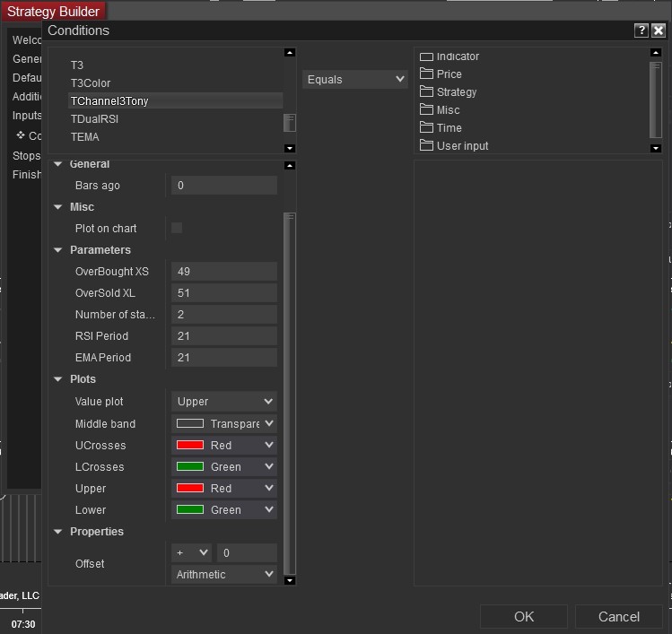The height and width of the screenshot is (634, 672).
Task: Click the red UCrosses color swatch
Action: pos(190,445)
